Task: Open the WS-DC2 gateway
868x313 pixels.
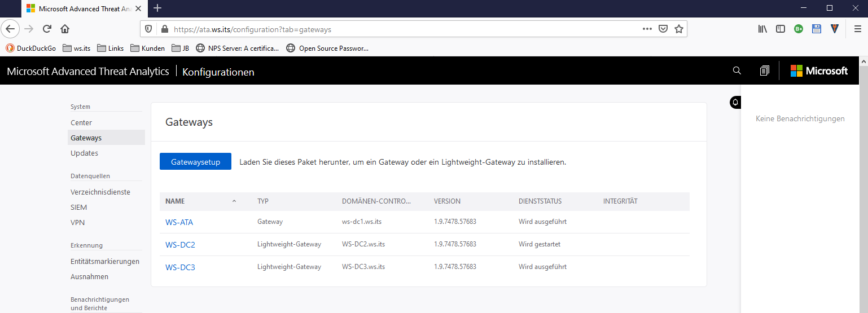Action: click(x=180, y=245)
